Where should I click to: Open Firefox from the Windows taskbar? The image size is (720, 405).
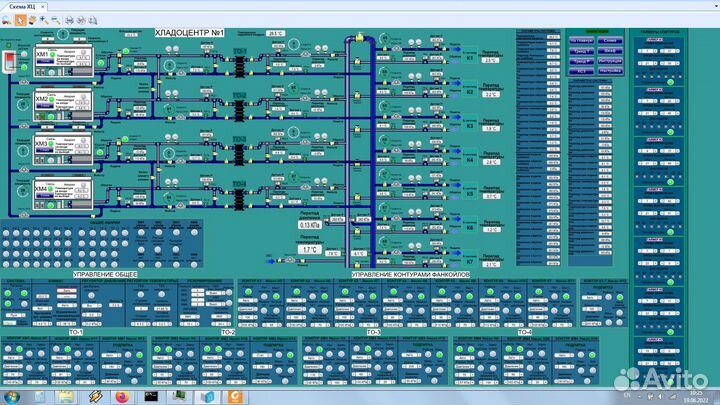coord(123,396)
